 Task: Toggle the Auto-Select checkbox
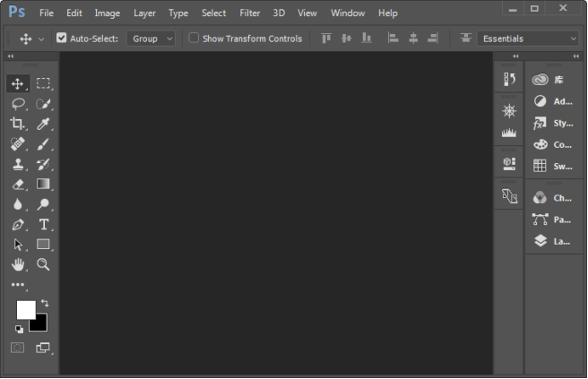point(61,38)
